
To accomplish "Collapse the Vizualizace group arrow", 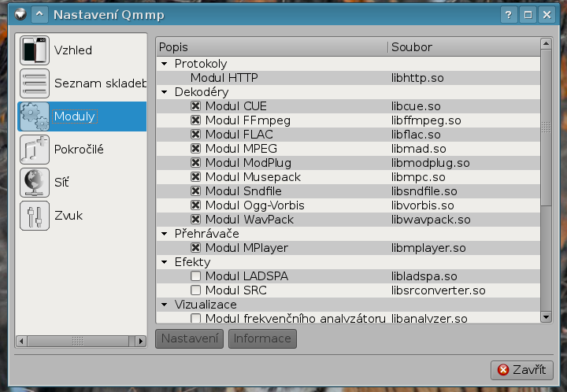I will click(165, 305).
